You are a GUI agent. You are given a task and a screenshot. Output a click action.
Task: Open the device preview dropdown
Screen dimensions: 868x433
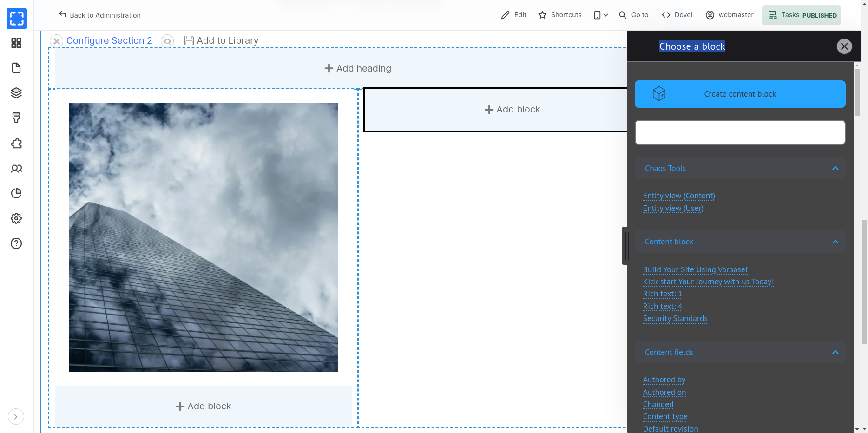601,15
